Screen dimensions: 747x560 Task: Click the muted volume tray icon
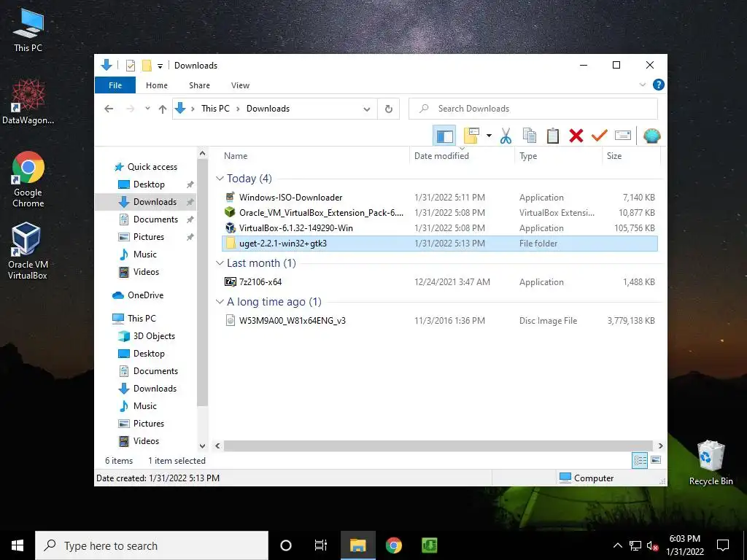point(652,545)
